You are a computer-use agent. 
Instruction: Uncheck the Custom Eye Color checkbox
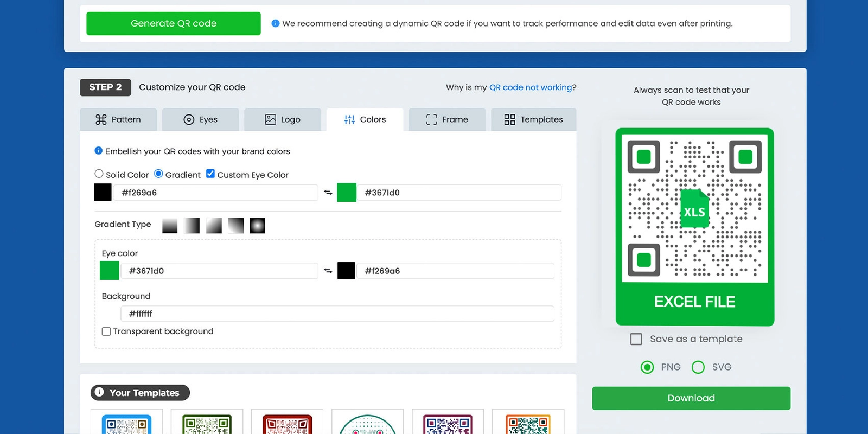[x=210, y=174]
